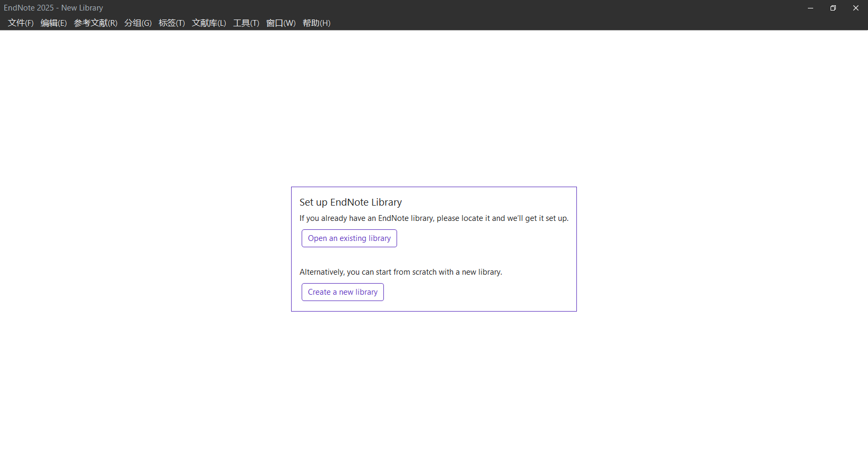This screenshot has height=465, width=868.
Task: Click Open an existing library button
Action: click(349, 238)
